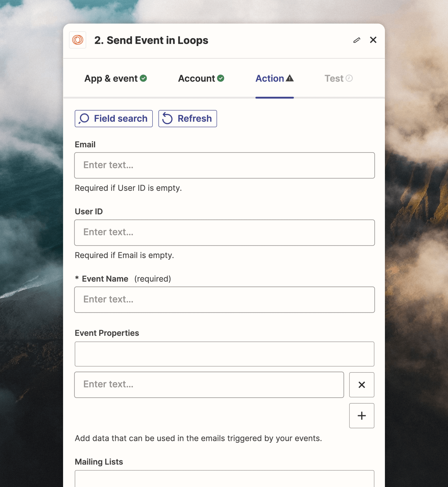This screenshot has width=448, height=487.
Task: Click the 'Event Name' label
Action: coord(105,279)
